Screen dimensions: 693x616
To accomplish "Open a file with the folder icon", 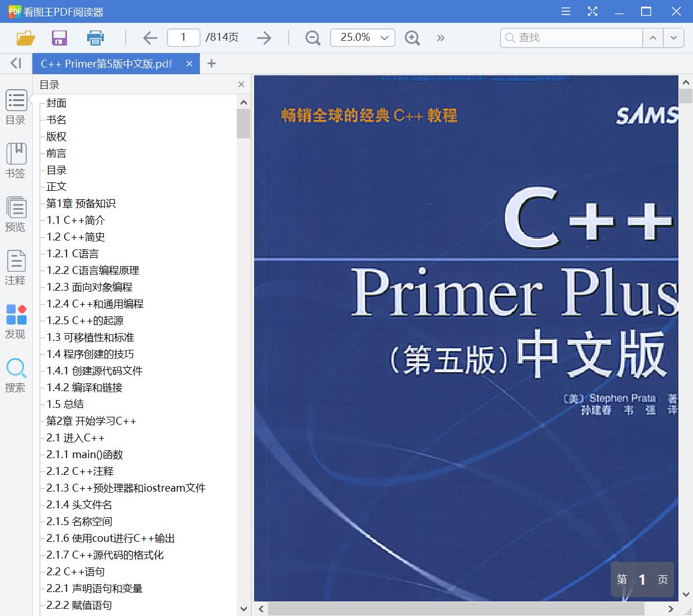I will coord(25,37).
